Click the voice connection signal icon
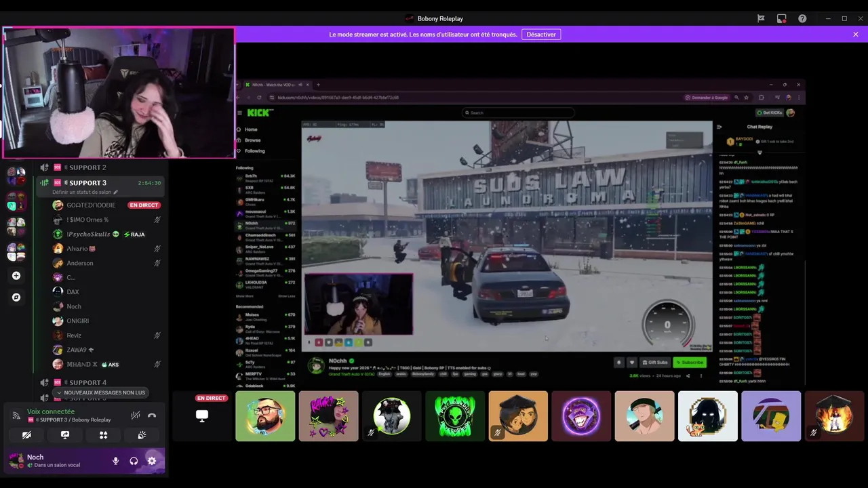 click(16, 415)
